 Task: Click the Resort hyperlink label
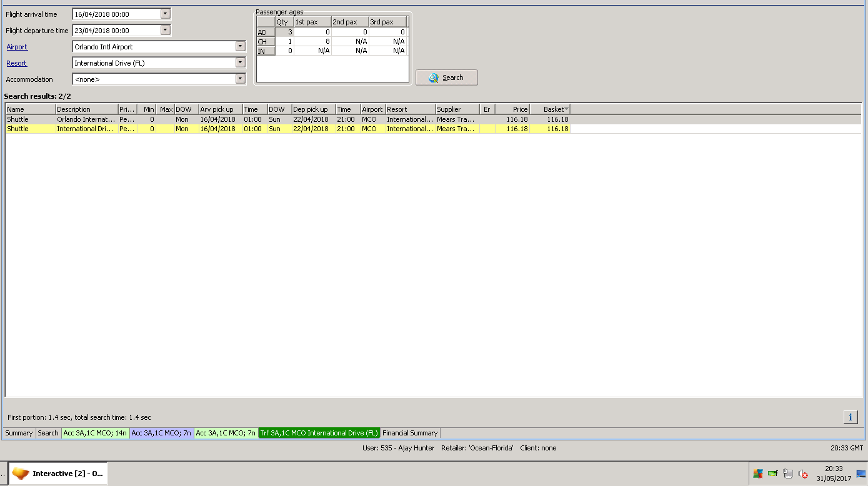pos(16,63)
